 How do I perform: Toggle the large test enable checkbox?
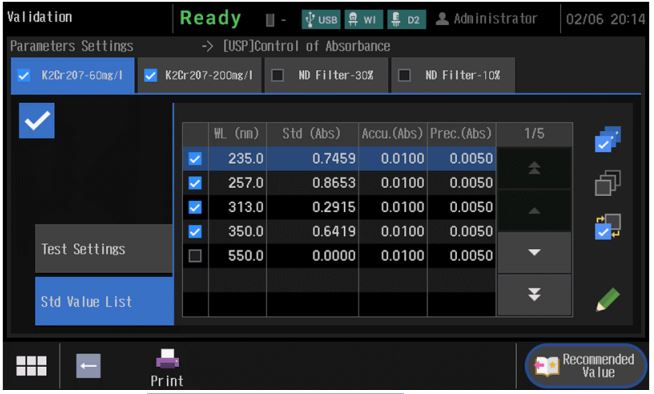tap(37, 121)
